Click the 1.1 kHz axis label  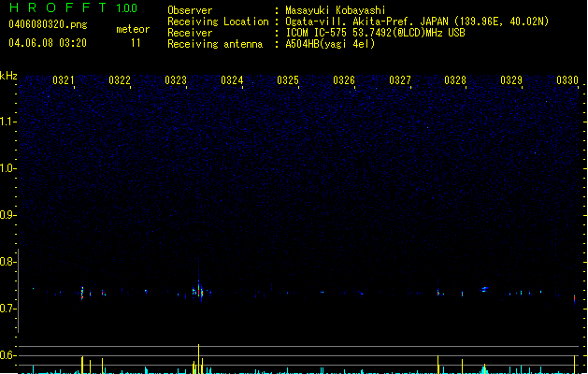click(x=7, y=122)
